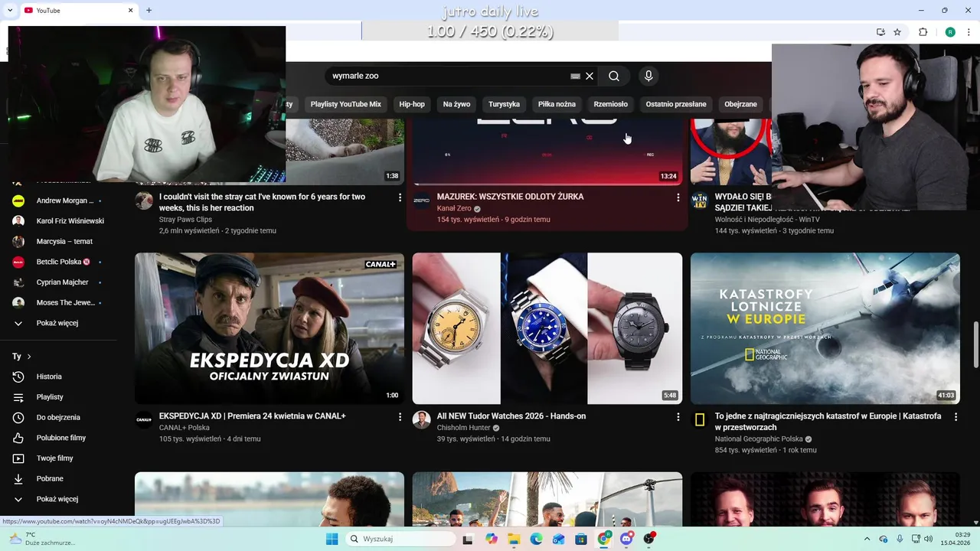Open Do obejrzenia watch-later list
Viewport: 980px width, 551px height.
click(58, 417)
